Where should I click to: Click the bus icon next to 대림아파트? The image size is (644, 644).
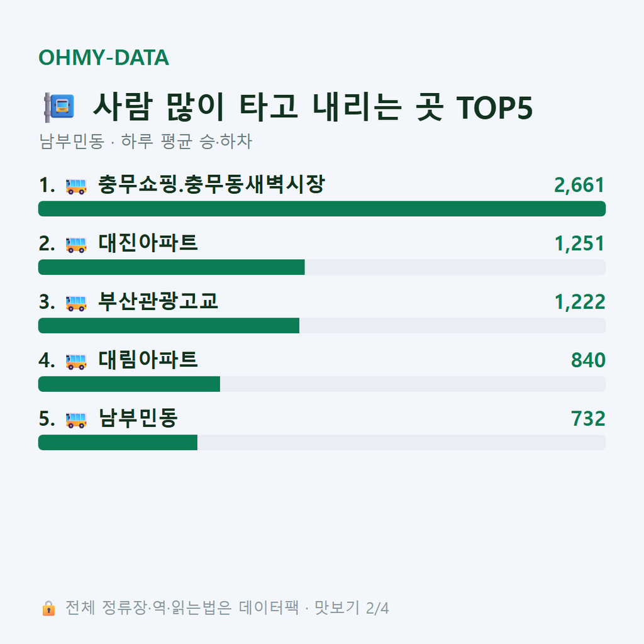[76, 361]
